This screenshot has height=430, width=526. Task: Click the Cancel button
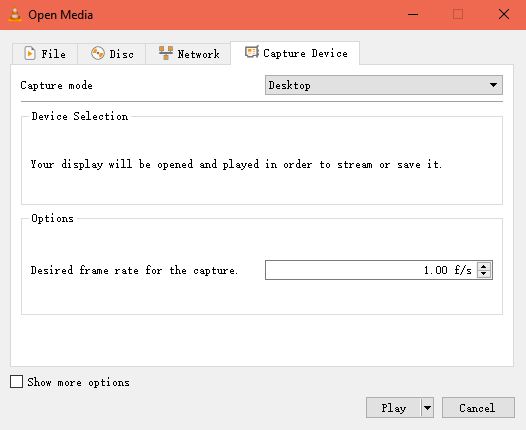478,408
